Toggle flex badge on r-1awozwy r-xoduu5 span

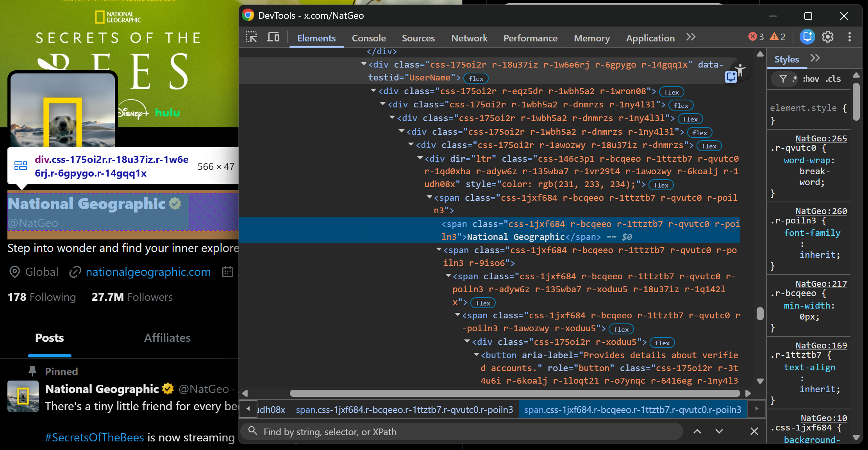(x=621, y=329)
